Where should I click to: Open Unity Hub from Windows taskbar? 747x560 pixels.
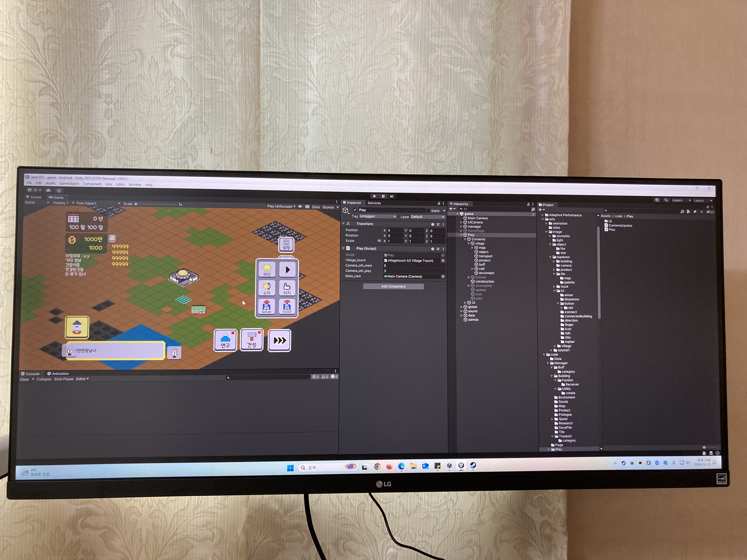tap(449, 466)
